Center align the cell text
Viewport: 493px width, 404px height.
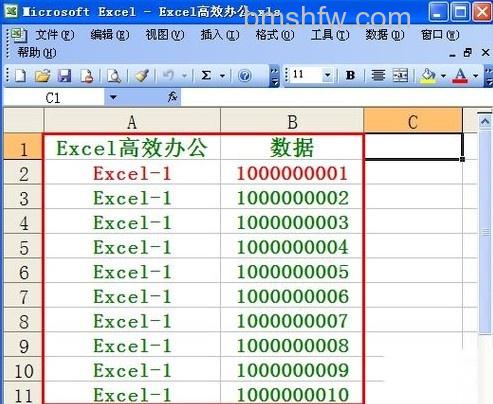point(378,76)
